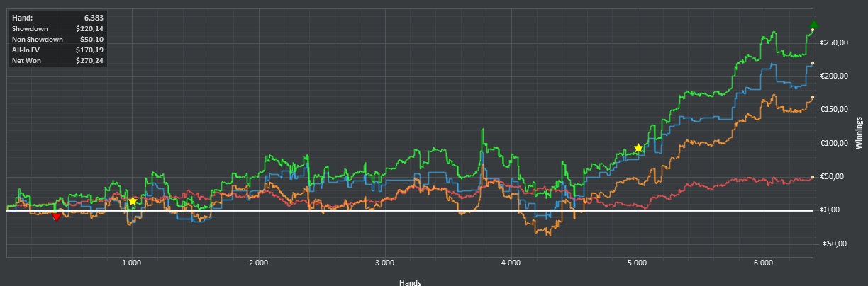This screenshot has height=286, width=868.
Task: Click the Net Won value $270,24
Action: coord(89,62)
